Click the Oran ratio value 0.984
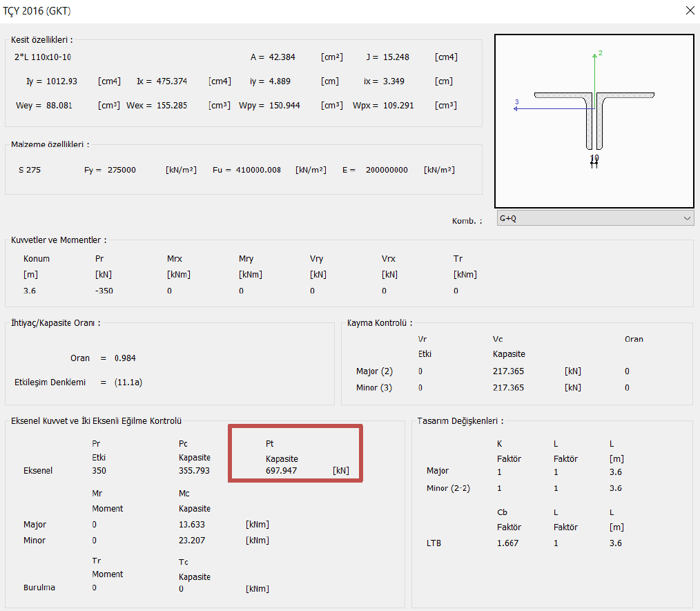This screenshot has height=611, width=700. point(125,358)
